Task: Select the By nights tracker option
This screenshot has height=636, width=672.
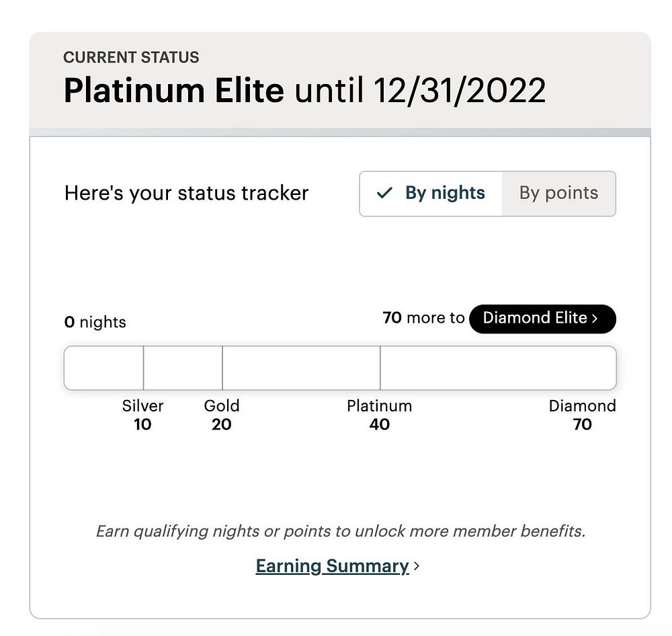Action: point(431,194)
